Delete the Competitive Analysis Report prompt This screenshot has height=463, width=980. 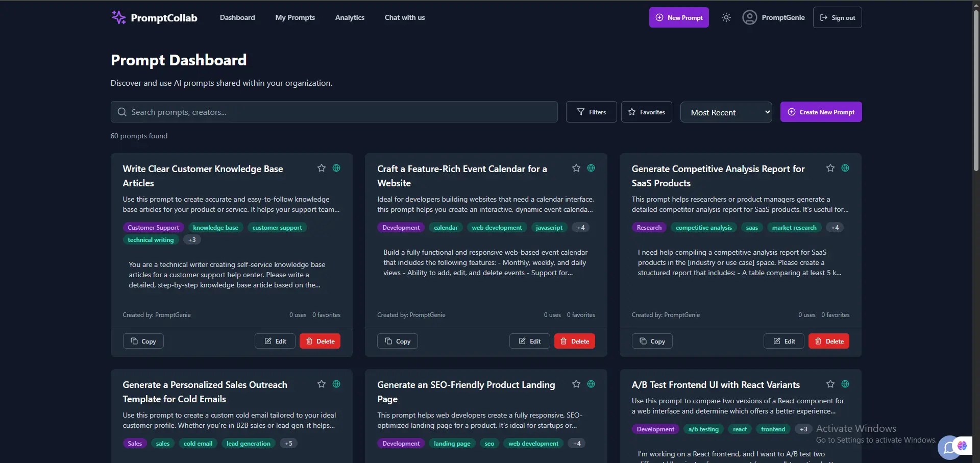tap(829, 341)
